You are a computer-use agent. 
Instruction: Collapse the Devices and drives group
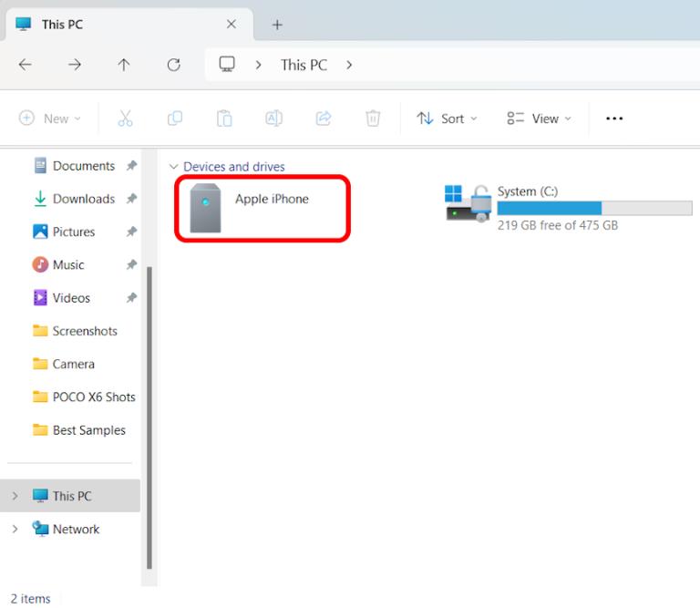174,167
